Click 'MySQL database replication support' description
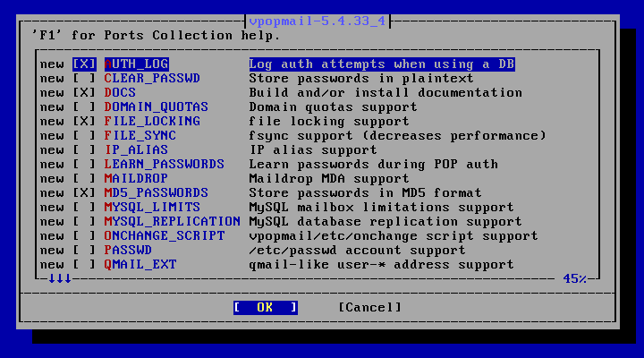 click(386, 222)
